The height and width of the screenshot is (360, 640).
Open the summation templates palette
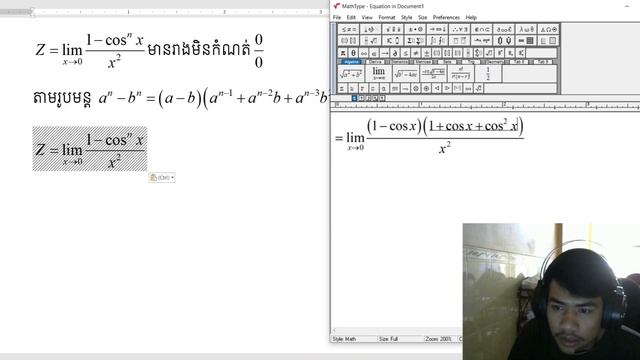tap(415, 40)
